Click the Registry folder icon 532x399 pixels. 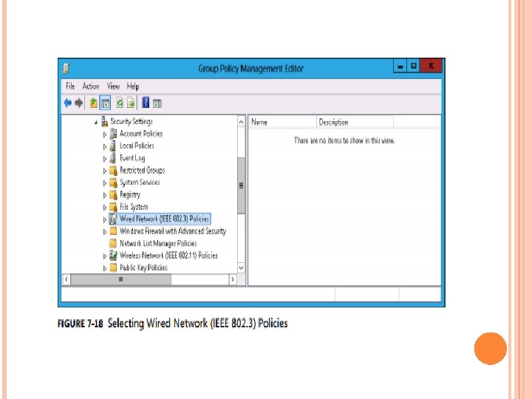click(x=113, y=195)
